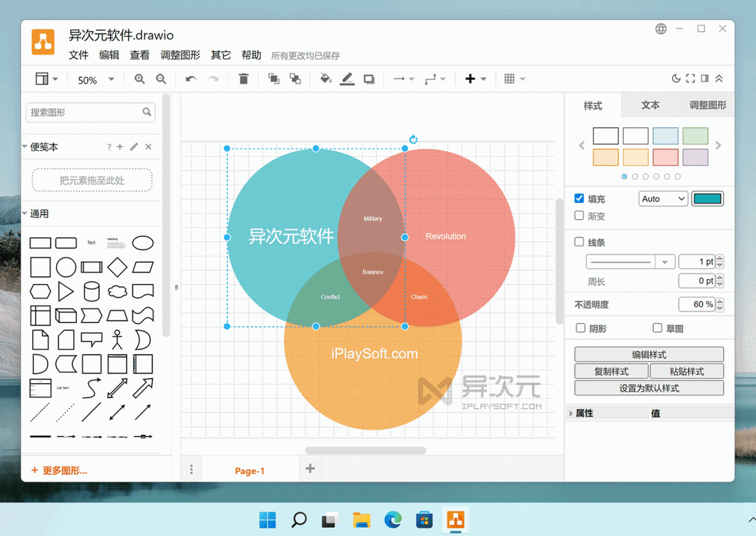Screen dimensions: 756x536
Task: Open the teal fill color swatch
Action: [707, 199]
